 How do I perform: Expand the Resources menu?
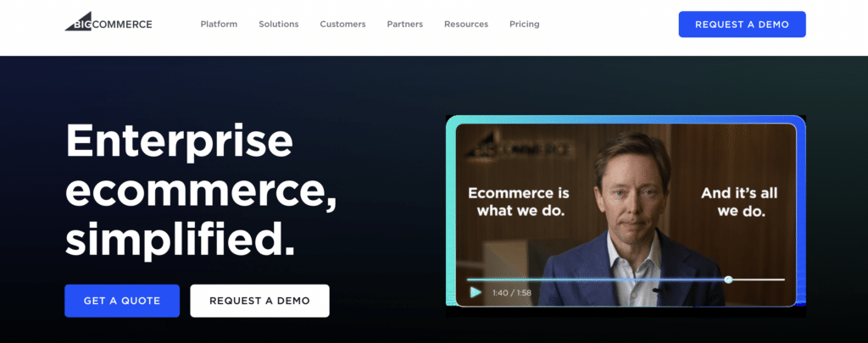(466, 25)
